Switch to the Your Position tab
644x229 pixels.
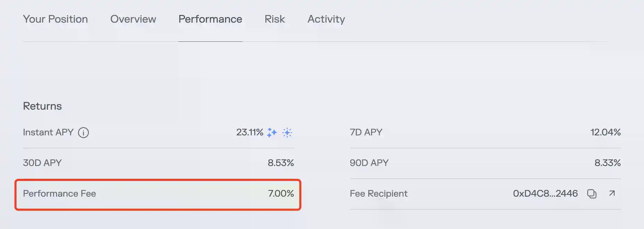click(55, 19)
